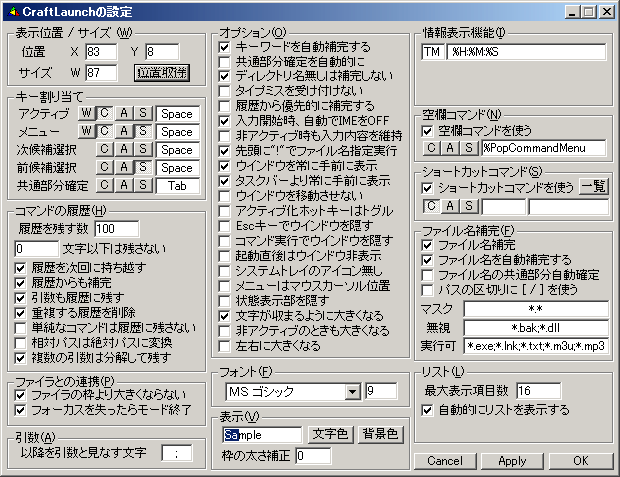Image resolution: width=620 pixels, height=477 pixels.
Task: Enable 履歴から優先的に補完する checkbox
Action: click(x=224, y=106)
